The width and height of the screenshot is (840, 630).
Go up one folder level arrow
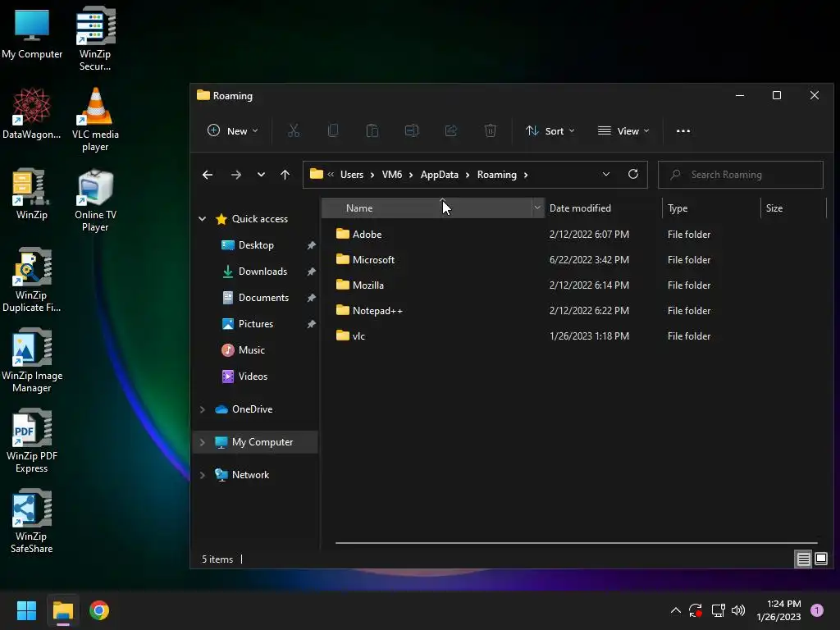coord(285,175)
